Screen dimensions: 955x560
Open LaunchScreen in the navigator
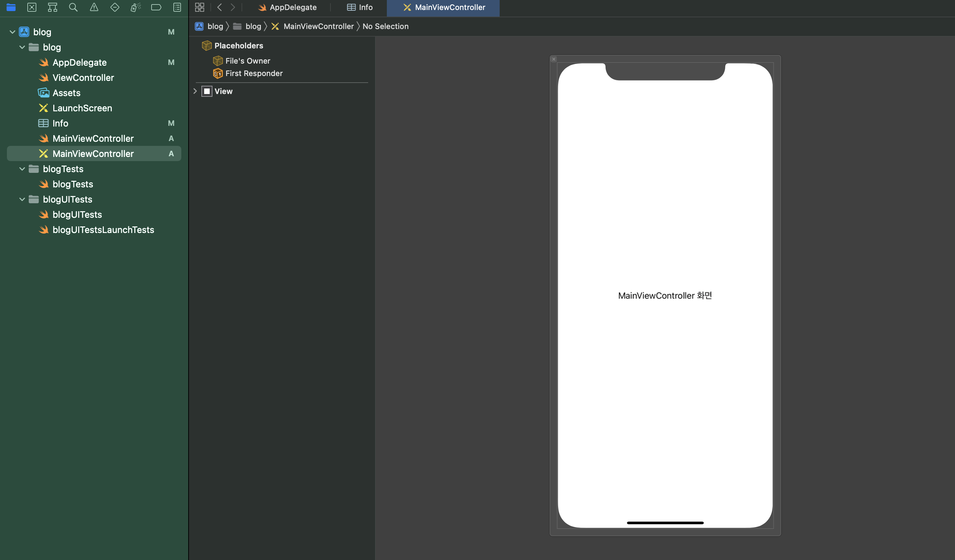[82, 108]
